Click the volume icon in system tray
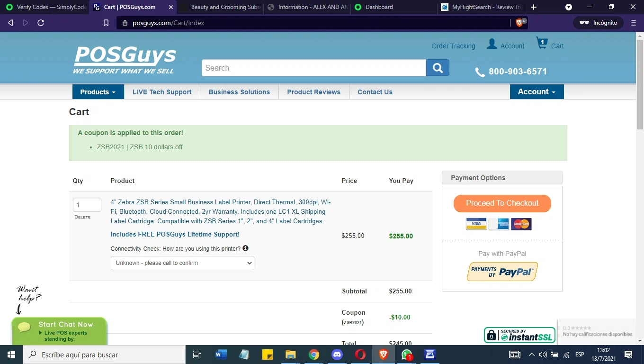The height and width of the screenshot is (364, 644). tap(543, 355)
